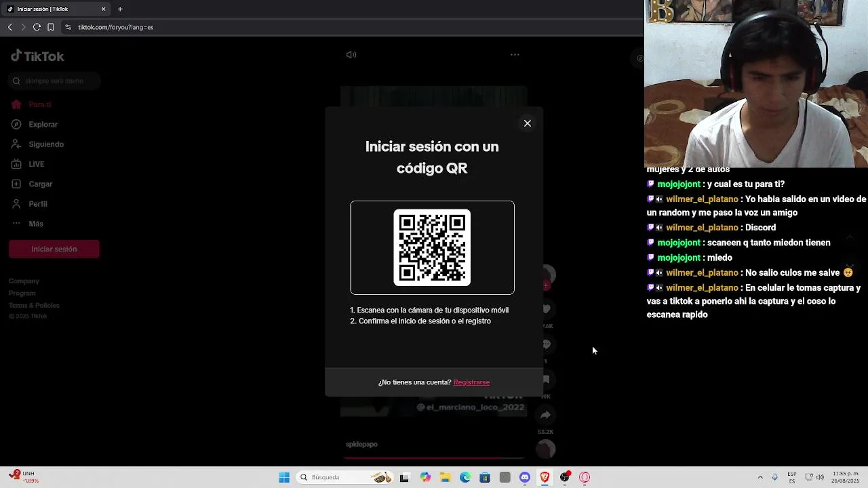
Task: Open Microsoft Edge from taskbar
Action: pyautogui.click(x=465, y=477)
